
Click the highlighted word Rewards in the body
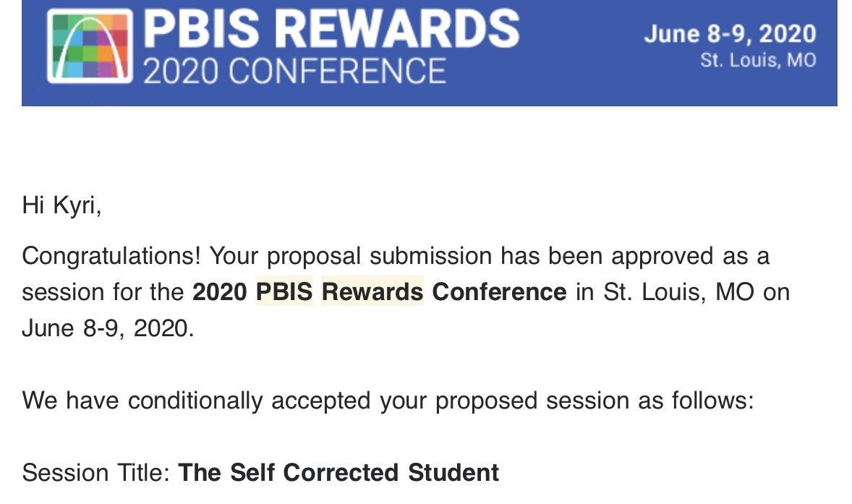[x=372, y=292]
